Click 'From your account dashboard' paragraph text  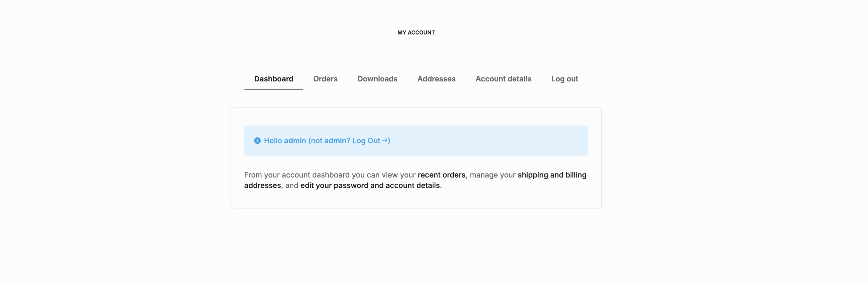(x=297, y=175)
